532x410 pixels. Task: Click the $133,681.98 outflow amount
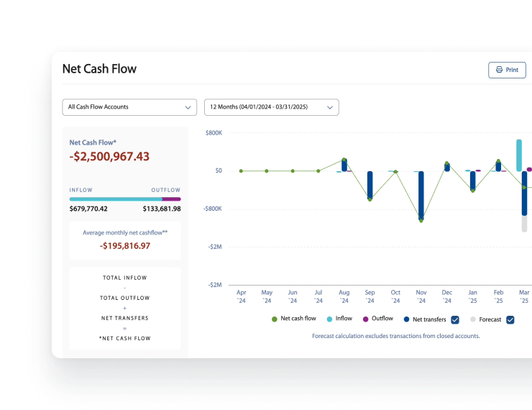pyautogui.click(x=162, y=209)
